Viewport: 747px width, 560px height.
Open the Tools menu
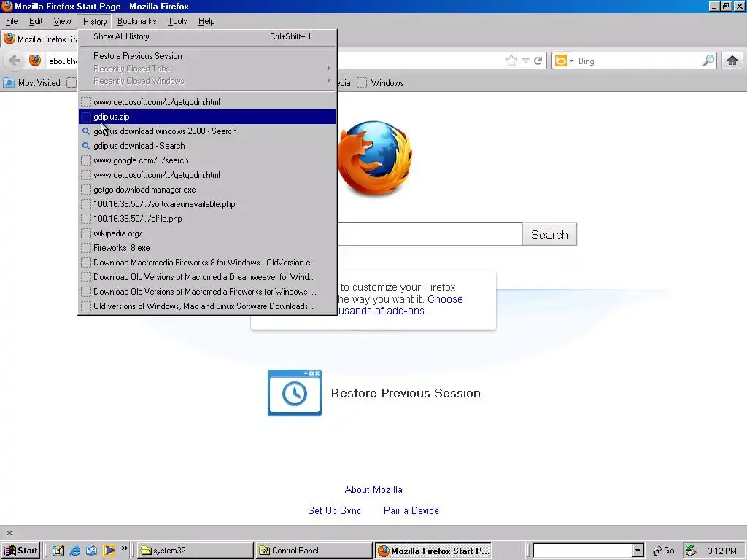[x=177, y=21]
